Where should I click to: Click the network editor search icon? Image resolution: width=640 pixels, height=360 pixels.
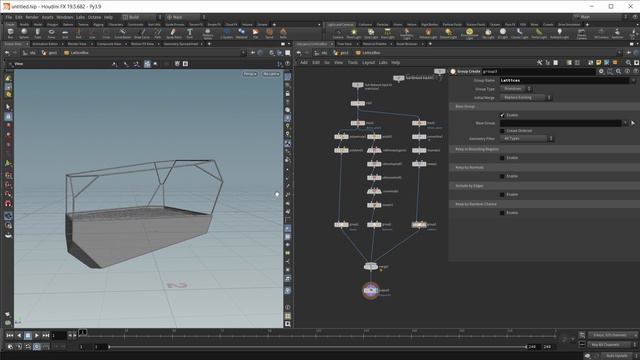629,63
